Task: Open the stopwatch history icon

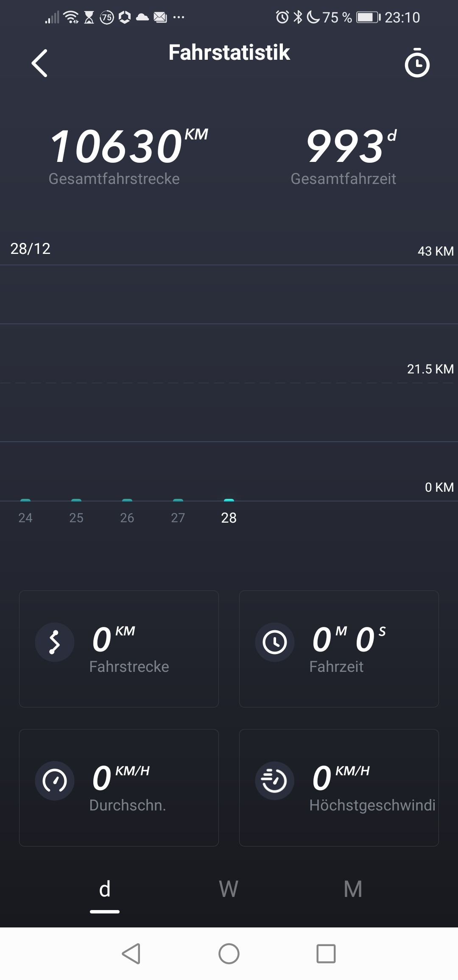Action: (x=417, y=63)
